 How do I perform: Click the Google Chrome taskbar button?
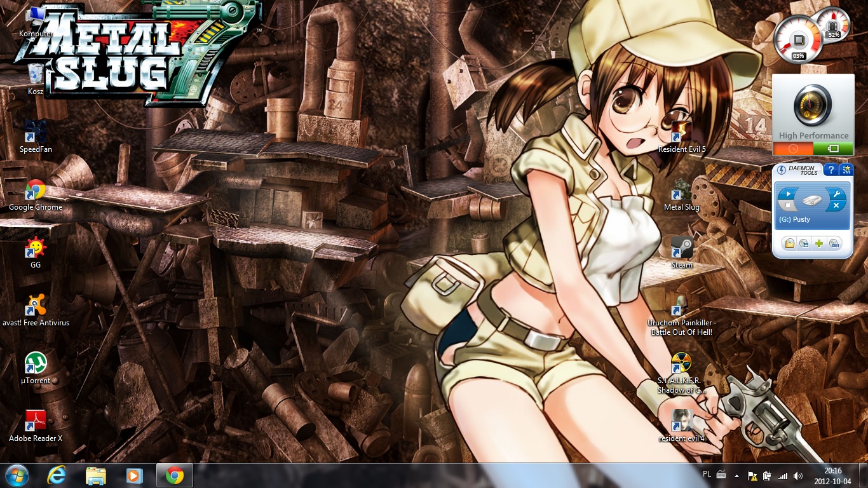(175, 475)
